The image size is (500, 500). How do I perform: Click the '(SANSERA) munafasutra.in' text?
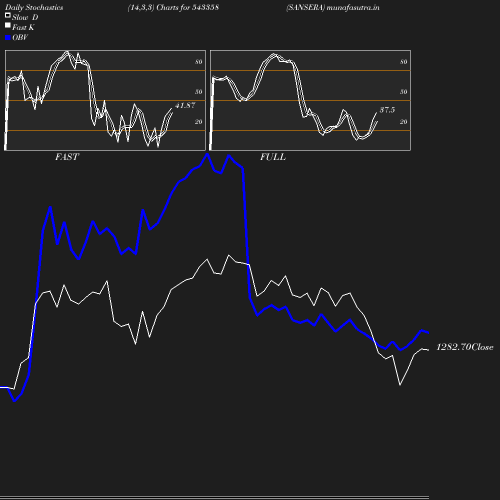333,7
